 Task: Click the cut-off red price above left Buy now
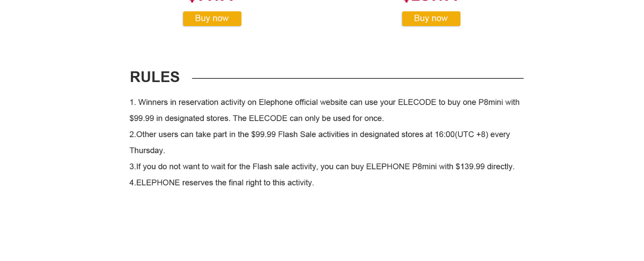212,1
